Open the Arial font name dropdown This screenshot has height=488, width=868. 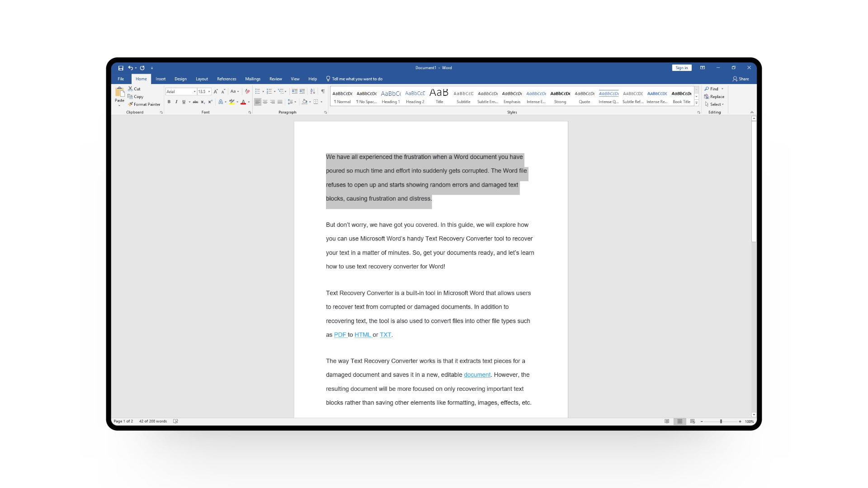(195, 92)
